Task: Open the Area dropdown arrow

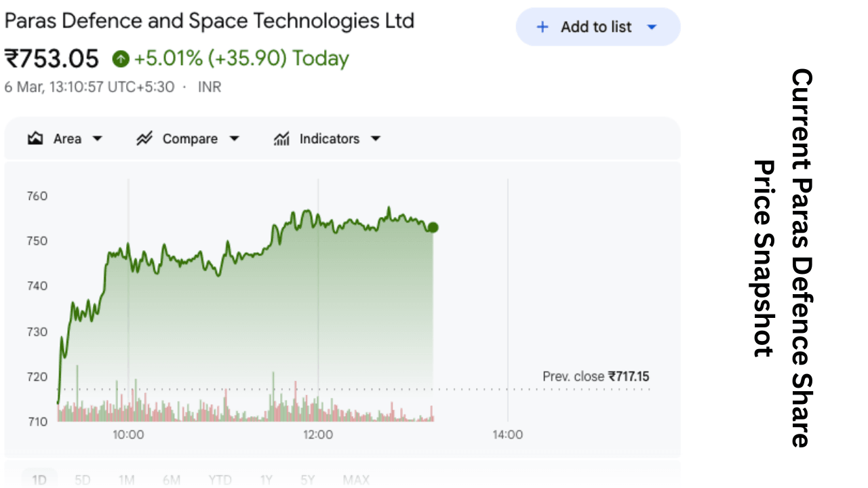Action: (x=97, y=139)
